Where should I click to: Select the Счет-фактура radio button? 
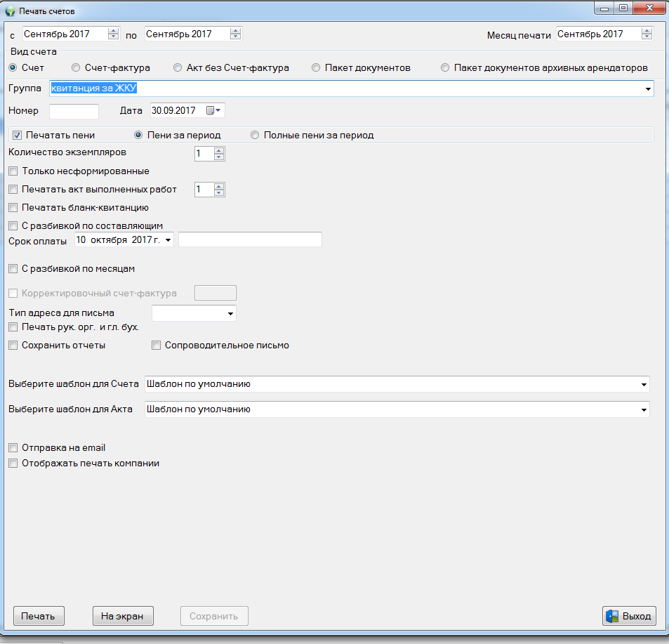tap(76, 67)
